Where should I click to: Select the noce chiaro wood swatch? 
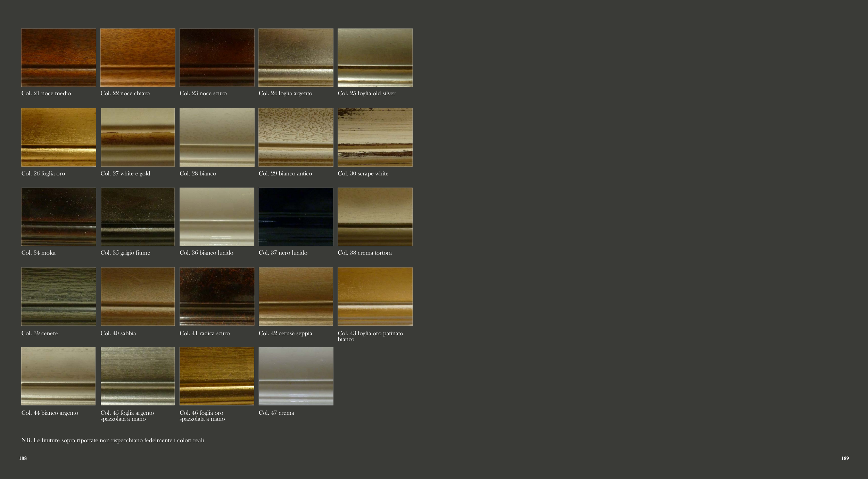pyautogui.click(x=138, y=58)
